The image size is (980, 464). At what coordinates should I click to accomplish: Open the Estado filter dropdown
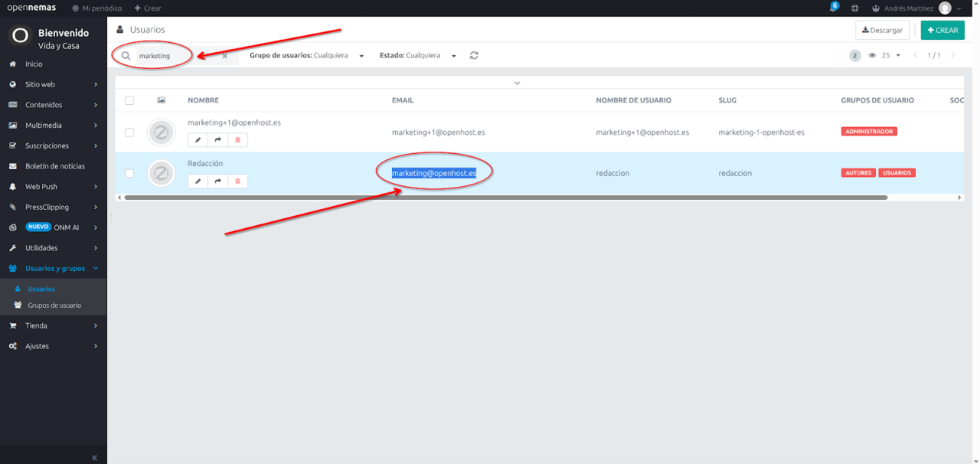pos(418,56)
